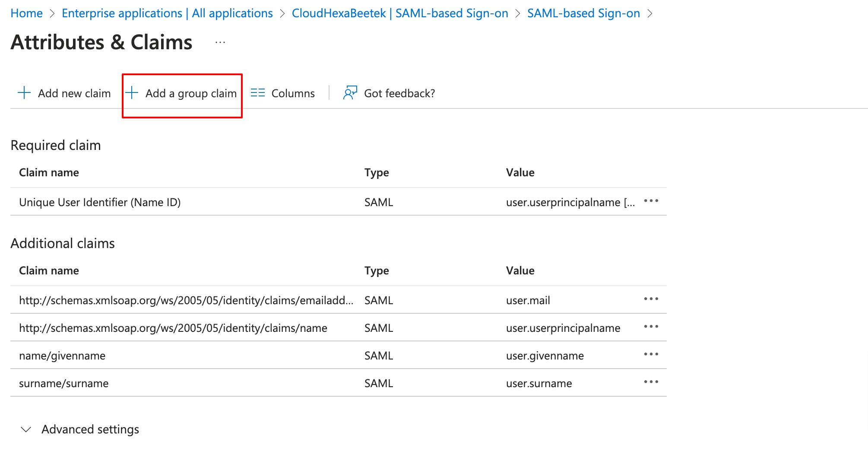Image resolution: width=868 pixels, height=452 pixels.
Task: Open ellipsis menu beside Attributes & Claims title
Action: [x=220, y=42]
